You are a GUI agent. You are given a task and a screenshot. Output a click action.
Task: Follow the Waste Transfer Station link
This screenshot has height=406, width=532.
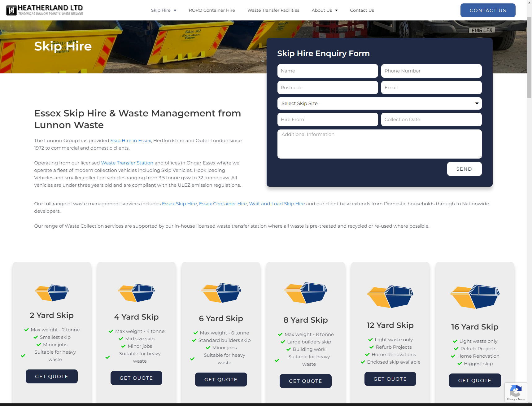(x=127, y=163)
